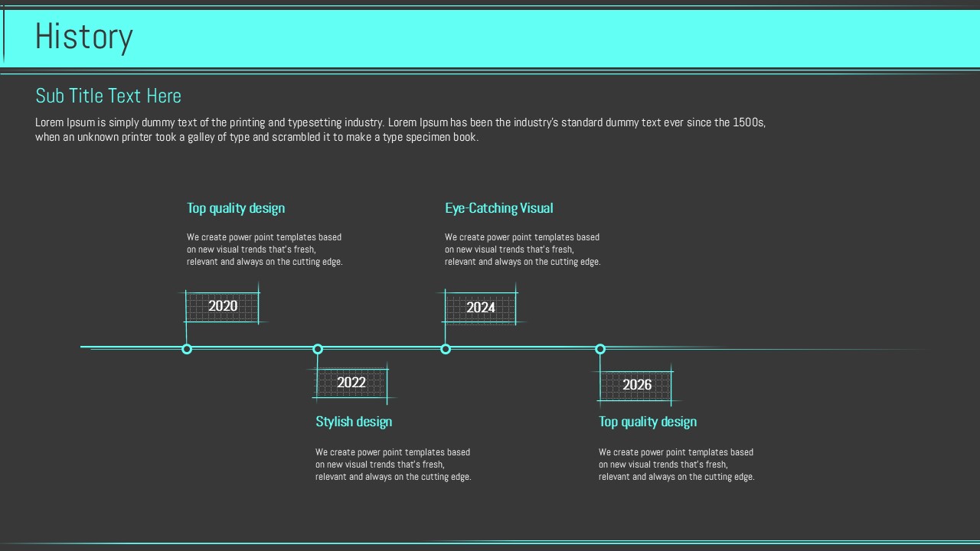Select the 2024 year box
The width and height of the screenshot is (980, 551).
click(x=481, y=308)
